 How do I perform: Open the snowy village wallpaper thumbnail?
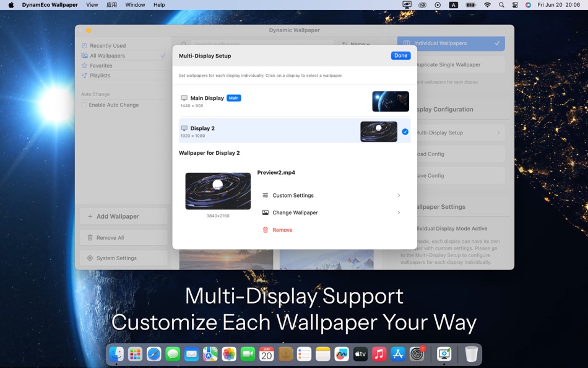click(x=327, y=260)
